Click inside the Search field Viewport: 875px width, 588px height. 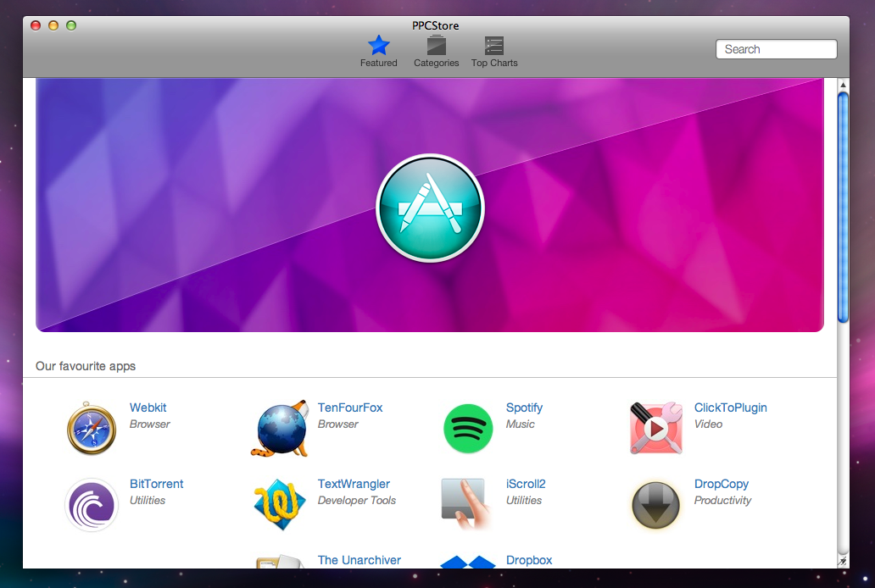[777, 49]
